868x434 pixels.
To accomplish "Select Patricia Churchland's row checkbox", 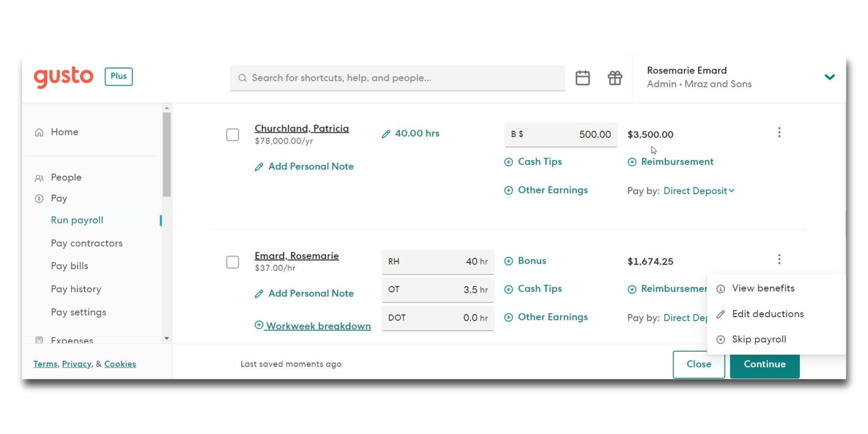I will [233, 135].
